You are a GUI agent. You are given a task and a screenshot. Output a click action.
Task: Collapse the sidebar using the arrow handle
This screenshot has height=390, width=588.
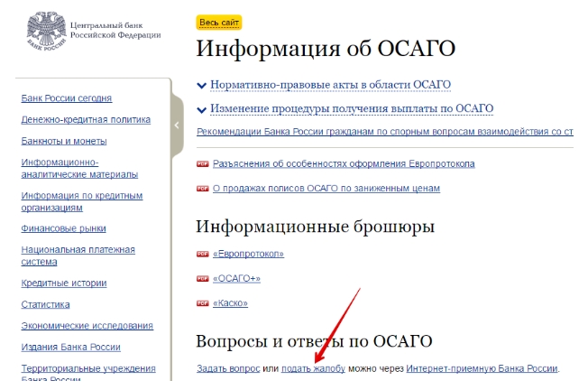(178, 125)
